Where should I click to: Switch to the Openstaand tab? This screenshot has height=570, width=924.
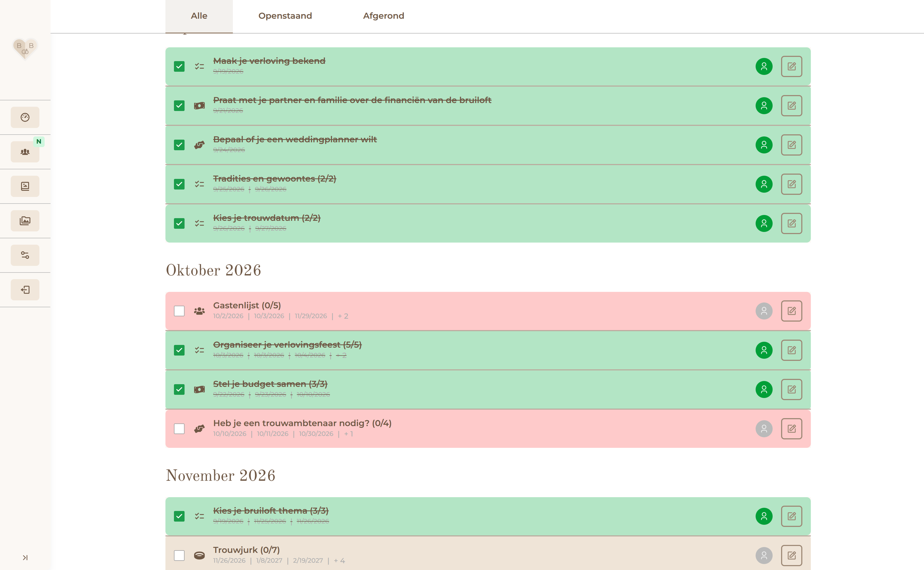coord(285,16)
